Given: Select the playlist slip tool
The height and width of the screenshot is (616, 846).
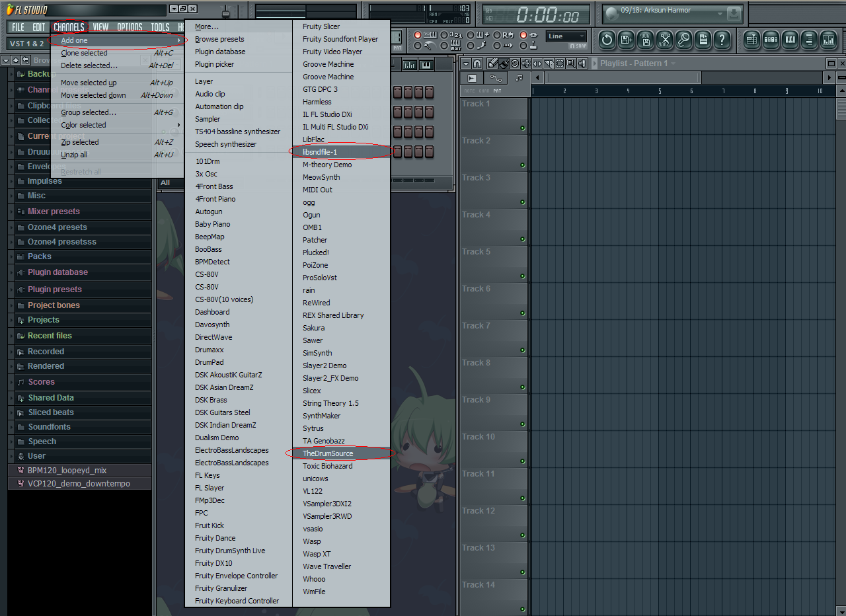Looking at the screenshot, I should pyautogui.click(x=537, y=63).
